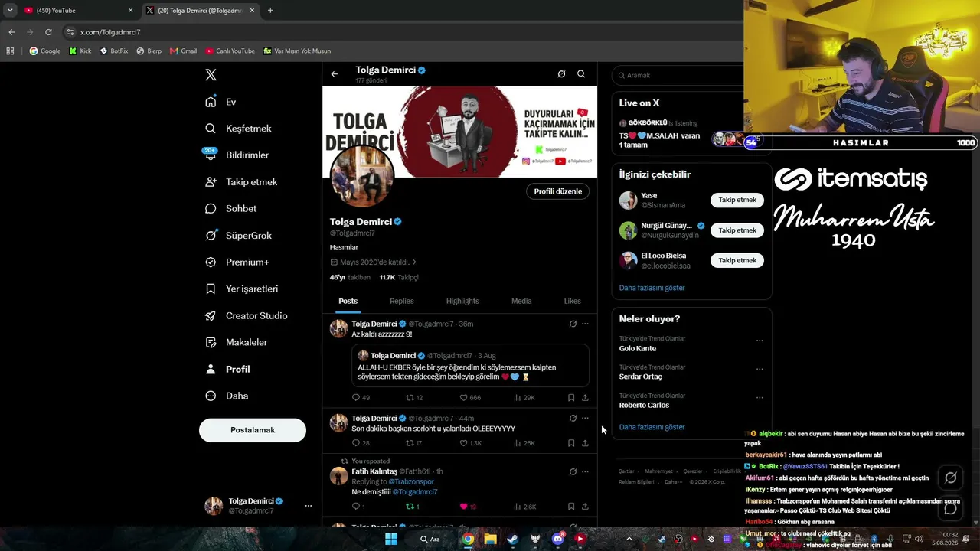Screen dimensions: 980x551
Task: Click the Chrome address bar
Action: click(x=398, y=32)
